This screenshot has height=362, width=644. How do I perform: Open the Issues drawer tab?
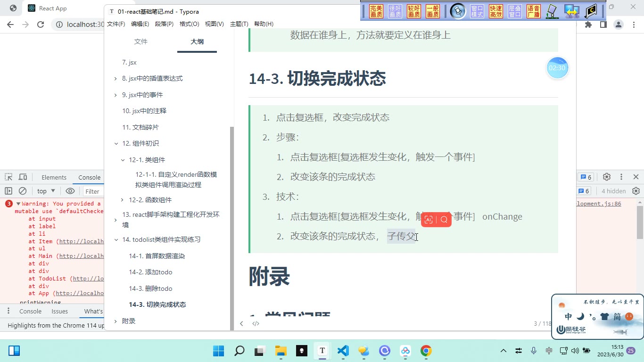(60, 311)
